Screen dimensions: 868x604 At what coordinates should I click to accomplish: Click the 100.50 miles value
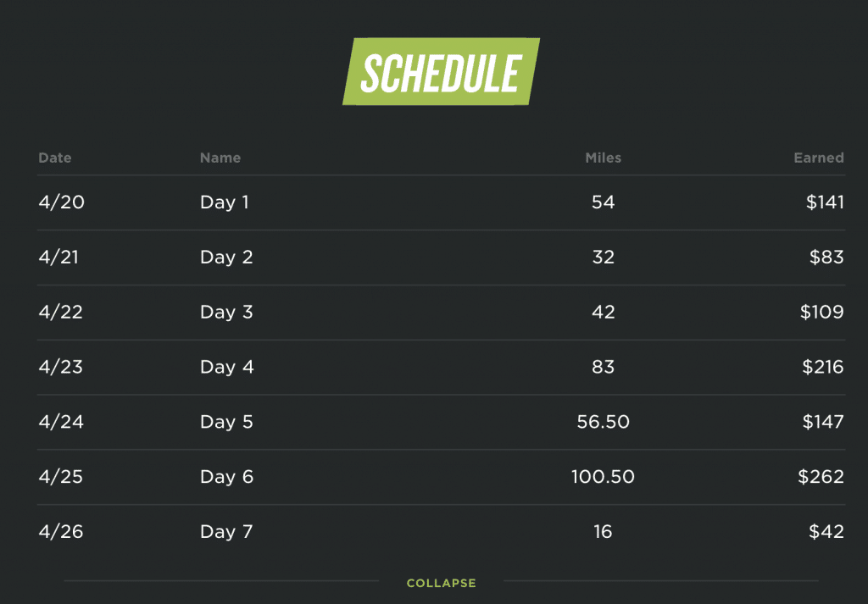pyautogui.click(x=603, y=477)
